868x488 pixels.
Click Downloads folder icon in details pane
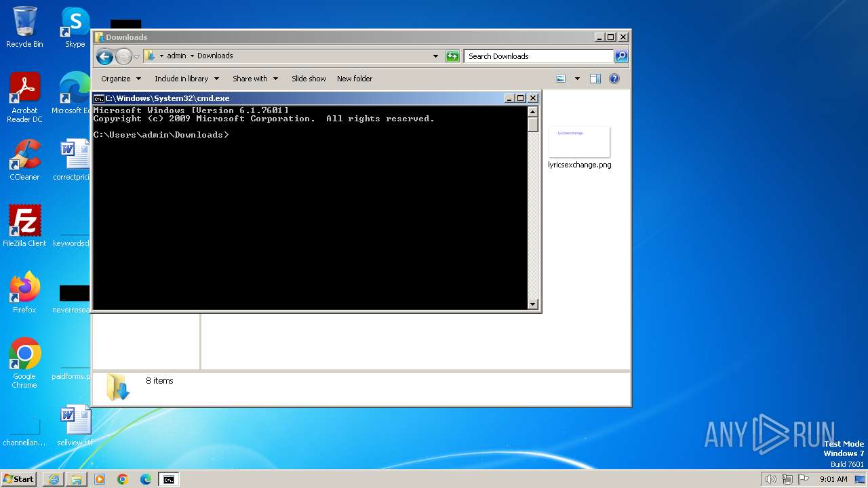[x=117, y=387]
